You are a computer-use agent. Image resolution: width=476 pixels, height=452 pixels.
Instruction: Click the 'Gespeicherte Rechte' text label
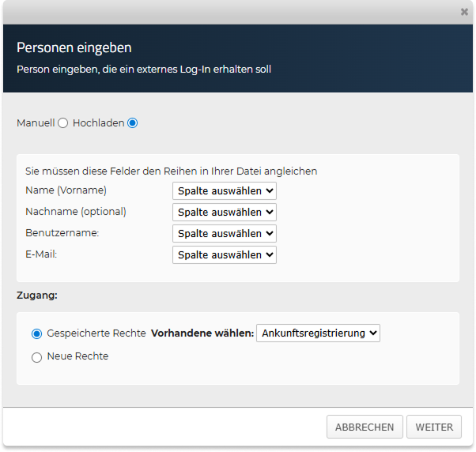(96, 333)
